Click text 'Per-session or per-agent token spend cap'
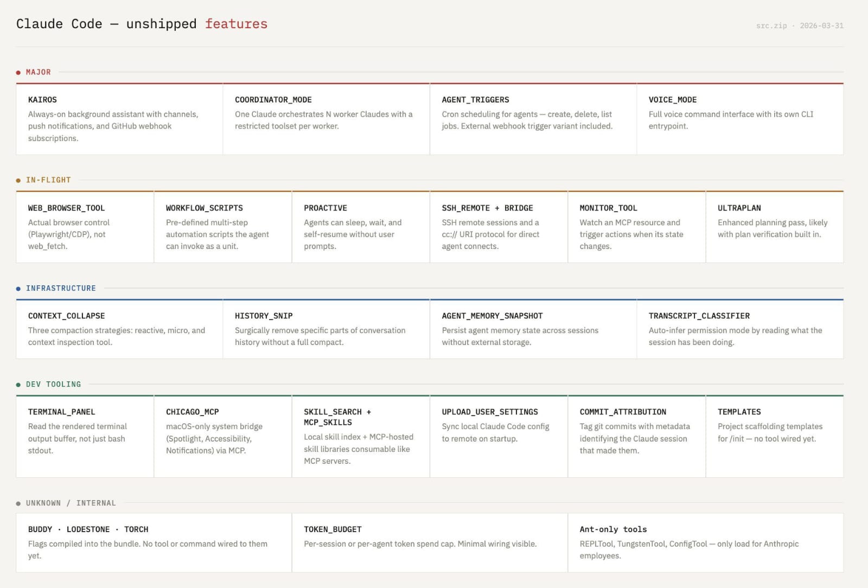Viewport: 868px width, 588px height. (379, 544)
